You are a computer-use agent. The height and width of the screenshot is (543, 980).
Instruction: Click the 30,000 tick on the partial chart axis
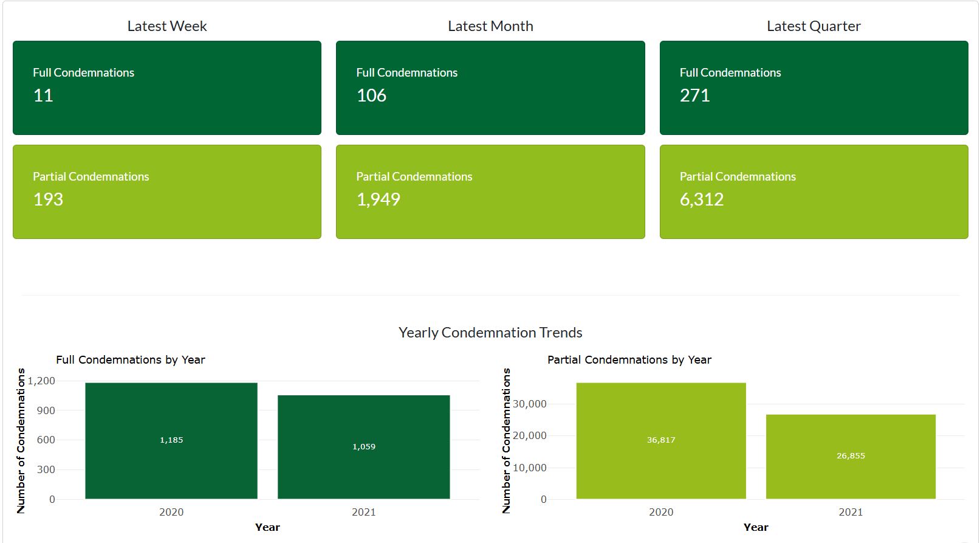pyautogui.click(x=530, y=404)
